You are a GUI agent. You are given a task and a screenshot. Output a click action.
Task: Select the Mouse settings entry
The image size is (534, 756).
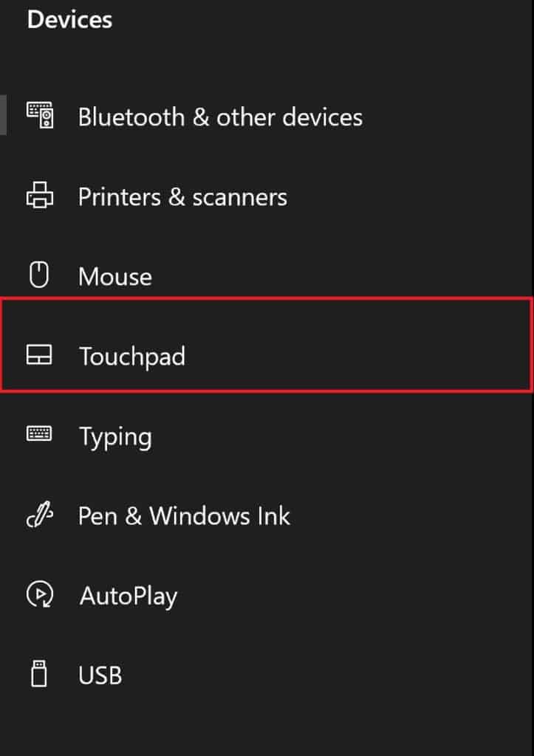[x=114, y=277]
